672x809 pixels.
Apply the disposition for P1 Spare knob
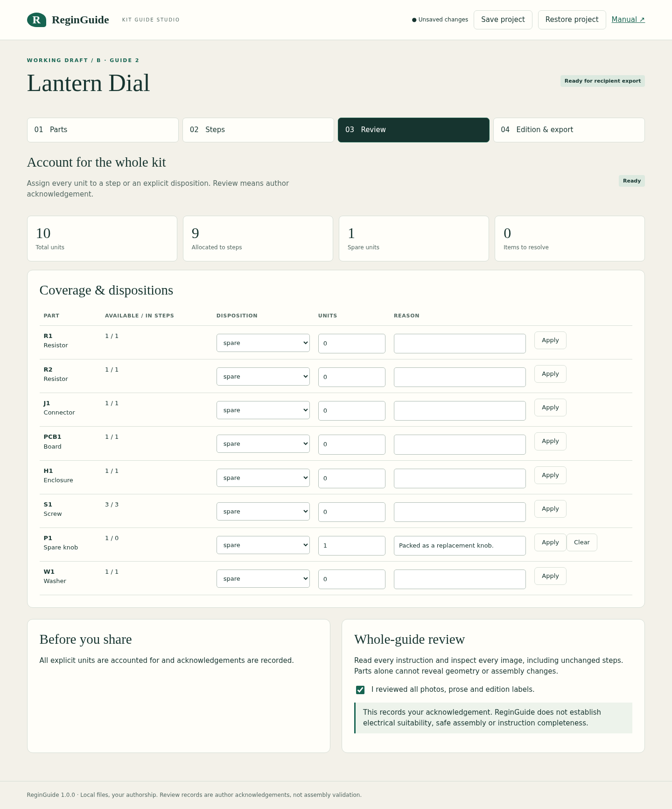tap(550, 542)
